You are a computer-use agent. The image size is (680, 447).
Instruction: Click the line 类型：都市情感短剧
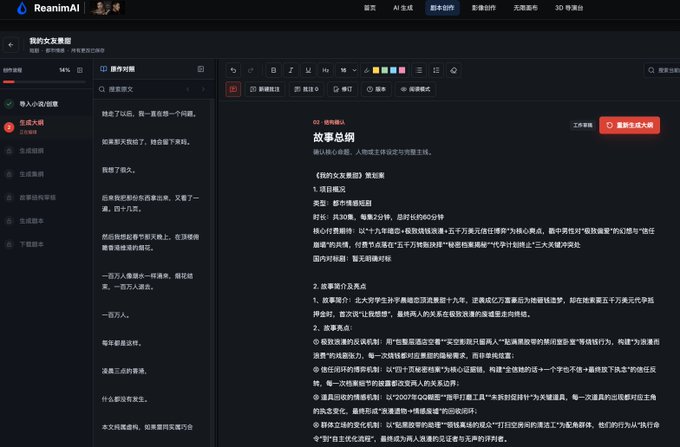(342, 203)
